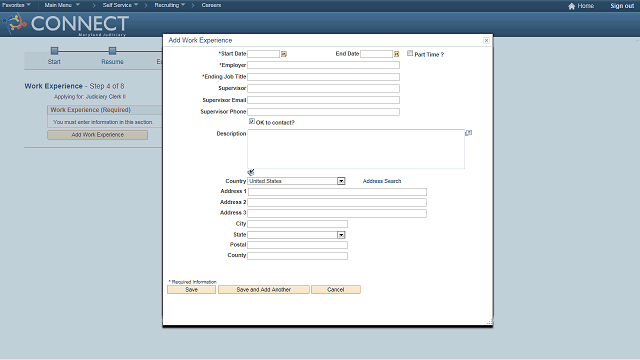The width and height of the screenshot is (640, 360).
Task: Click the Address 1 field
Action: (337, 192)
